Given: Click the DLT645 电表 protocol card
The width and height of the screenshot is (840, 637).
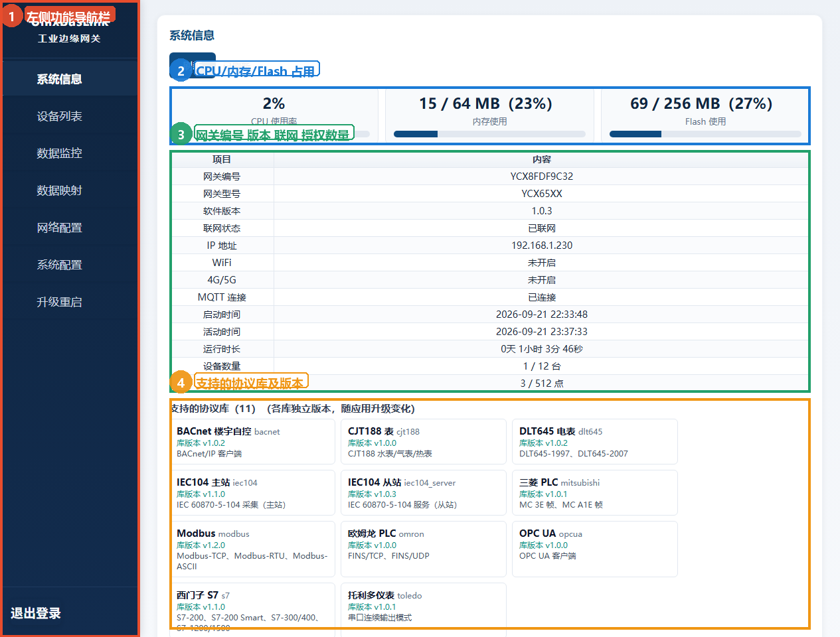Looking at the screenshot, I should [x=595, y=442].
